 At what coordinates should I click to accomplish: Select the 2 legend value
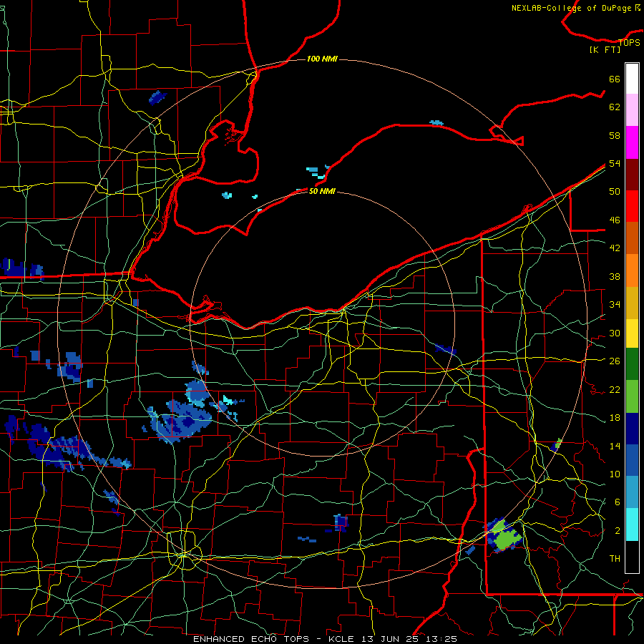tap(618, 531)
